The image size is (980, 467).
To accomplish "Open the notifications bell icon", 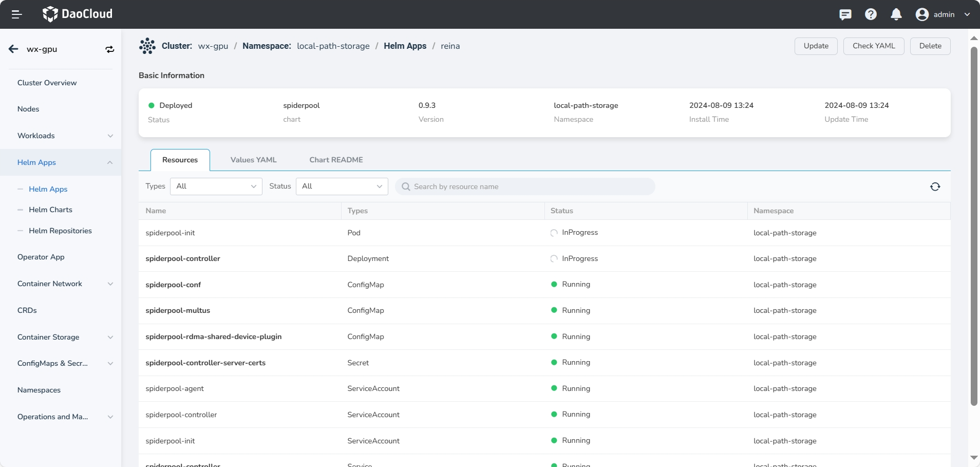I will point(896,14).
